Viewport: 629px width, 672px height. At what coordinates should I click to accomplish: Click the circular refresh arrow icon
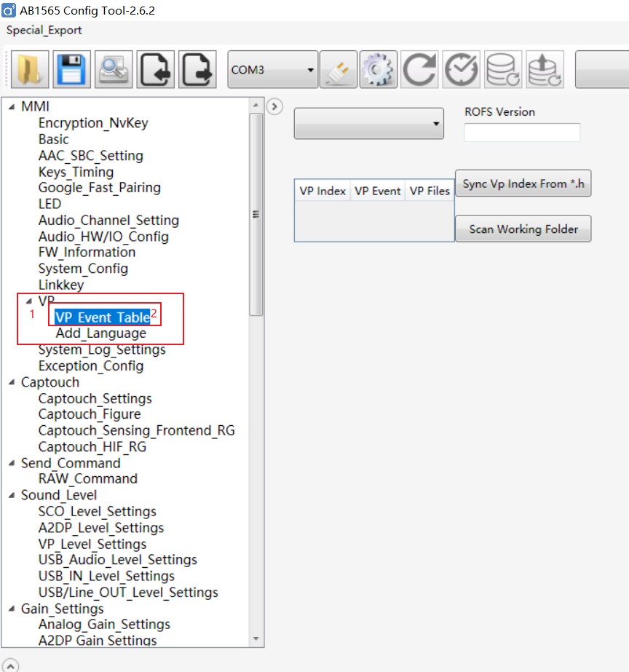pyautogui.click(x=420, y=70)
